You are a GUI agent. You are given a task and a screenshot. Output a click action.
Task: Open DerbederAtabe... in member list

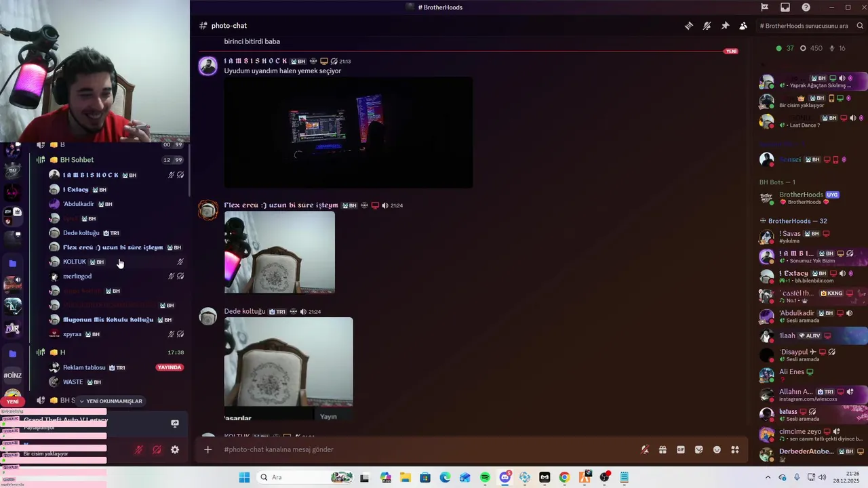click(812, 454)
